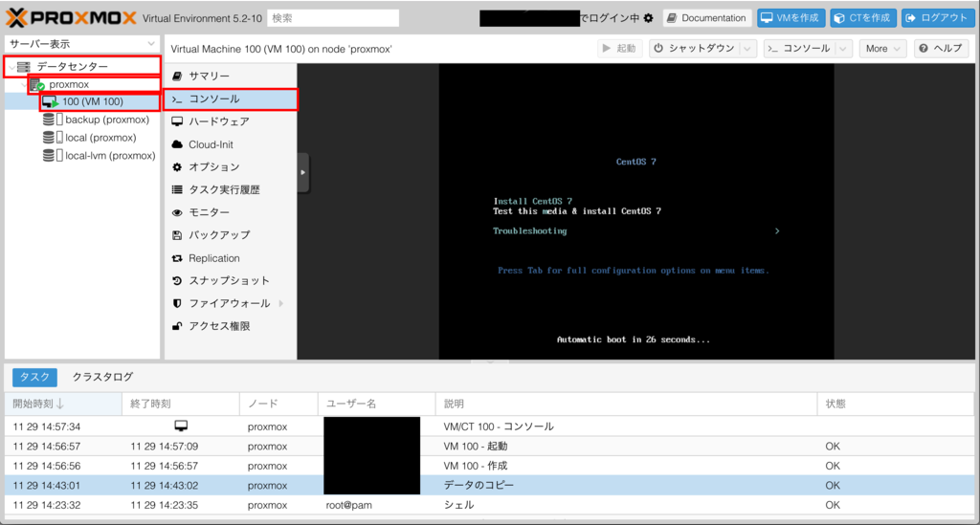
Task: Sort by start time (開始時刻) column
Action: (63, 404)
